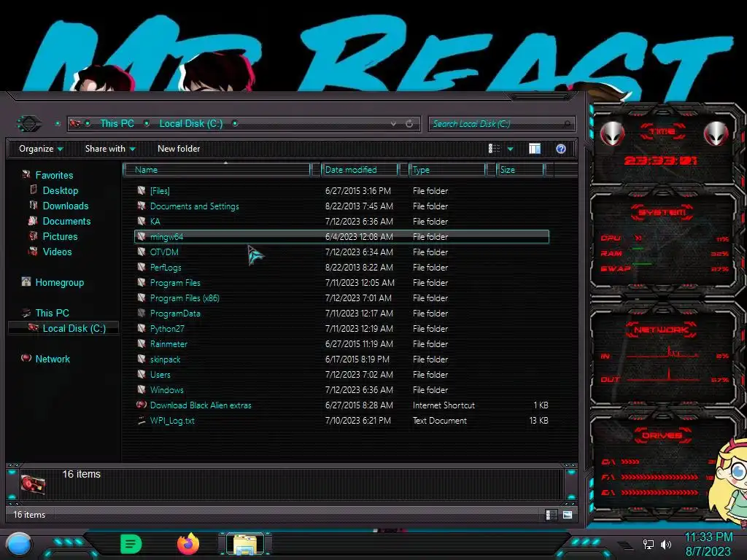747x560 pixels.
Task: Open Firefox from the taskbar
Action: 188,544
